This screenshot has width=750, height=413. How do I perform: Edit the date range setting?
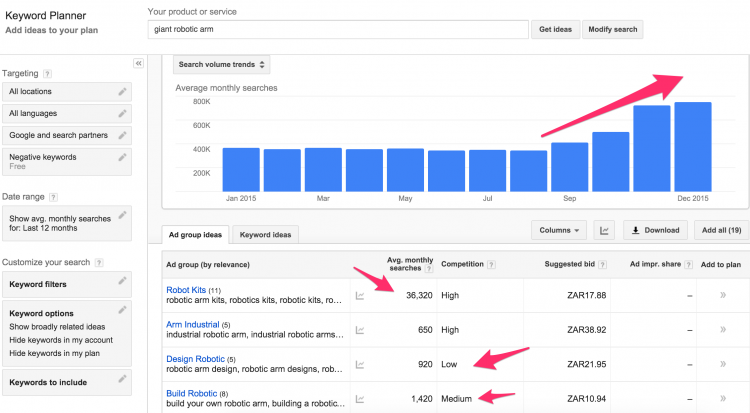[x=122, y=214]
